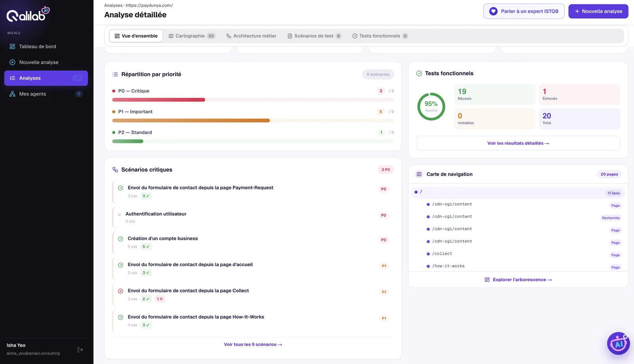Select the Tests fonctionnels tab
This screenshot has width=634, height=364.
coord(380,36)
